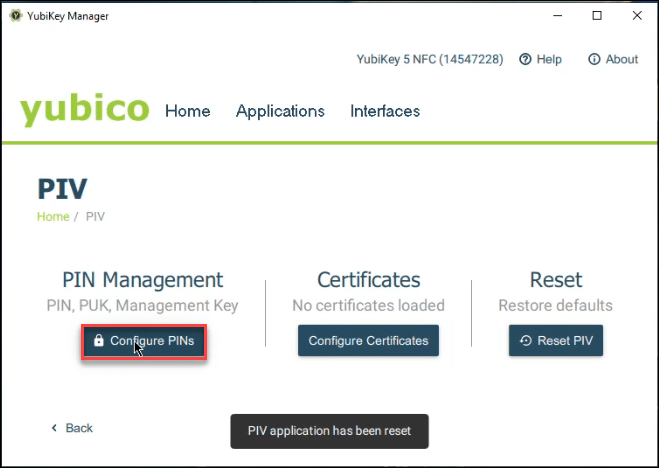Click the question mark Help icon
This screenshot has width=659, height=468.
(x=525, y=60)
